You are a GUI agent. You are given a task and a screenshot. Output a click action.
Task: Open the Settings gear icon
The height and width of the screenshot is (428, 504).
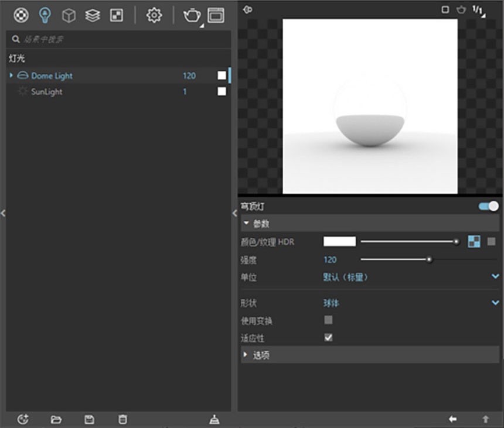(154, 15)
